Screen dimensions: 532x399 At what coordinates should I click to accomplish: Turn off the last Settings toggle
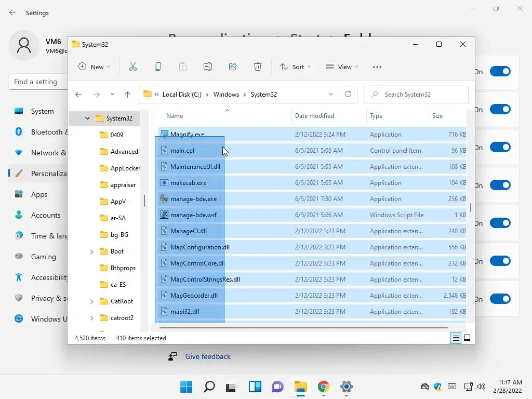coord(500,299)
